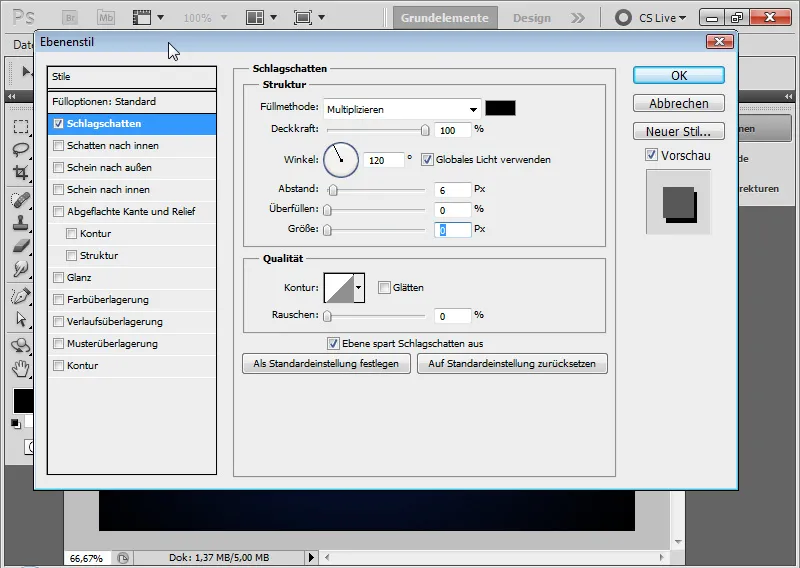Select the 3D Rotate tool
Screen dimensions: 800x568
[x=20, y=345]
